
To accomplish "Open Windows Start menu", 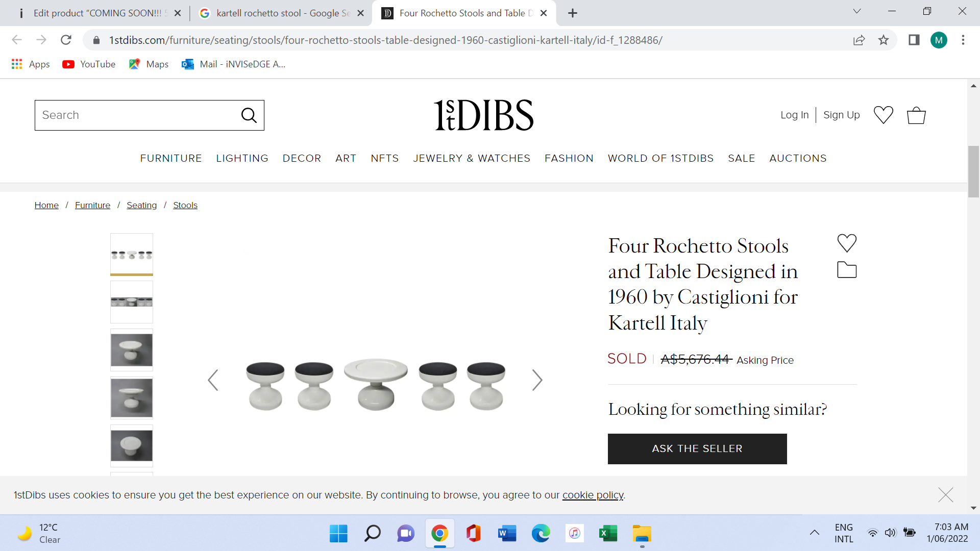I will 338,534.
